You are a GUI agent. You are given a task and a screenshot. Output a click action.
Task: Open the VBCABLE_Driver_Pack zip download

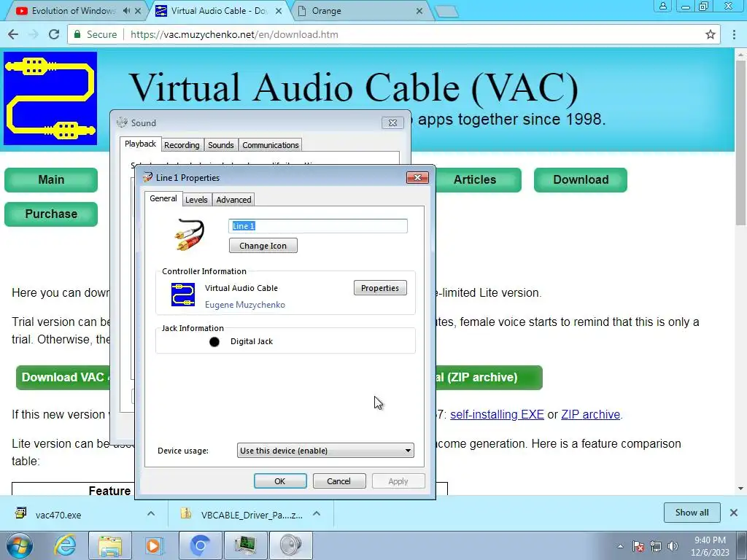click(252, 515)
